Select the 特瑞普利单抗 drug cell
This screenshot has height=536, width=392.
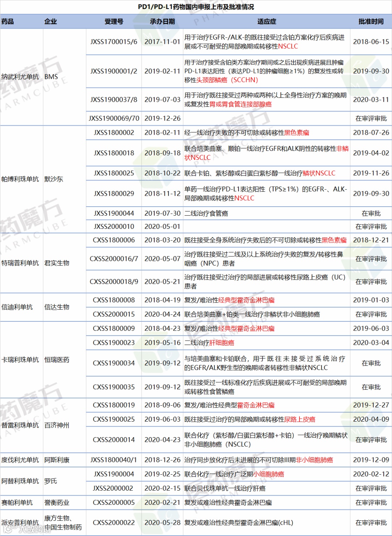(x=20, y=263)
